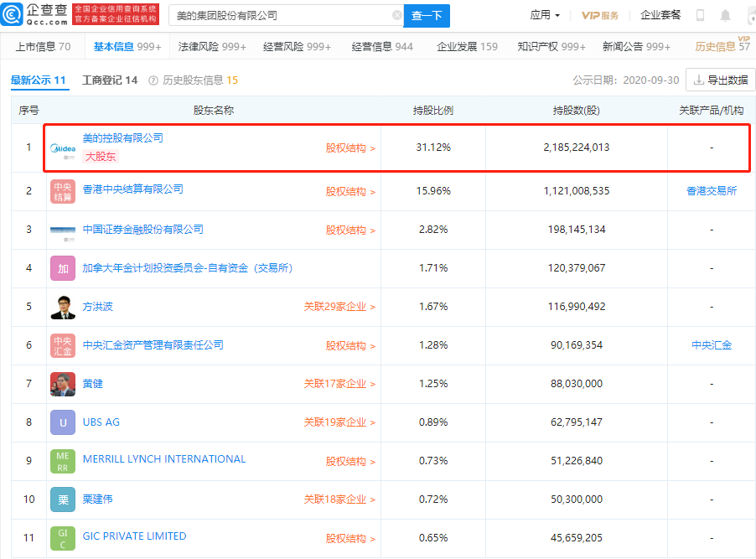Click the mobile app phone icon
Viewport: 756px width, 559px height.
(699, 14)
